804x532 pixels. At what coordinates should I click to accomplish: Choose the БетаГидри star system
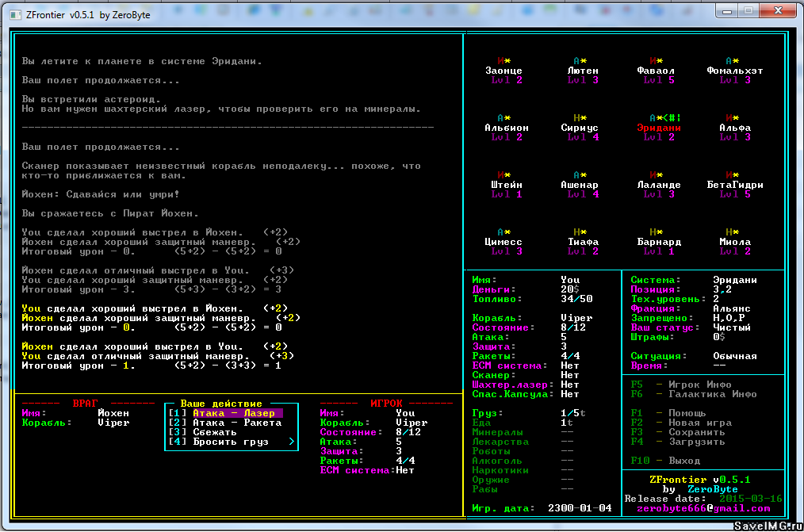tap(734, 185)
